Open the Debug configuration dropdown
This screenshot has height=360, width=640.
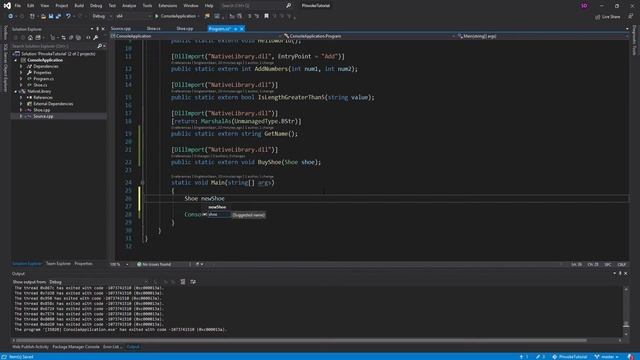(102, 16)
